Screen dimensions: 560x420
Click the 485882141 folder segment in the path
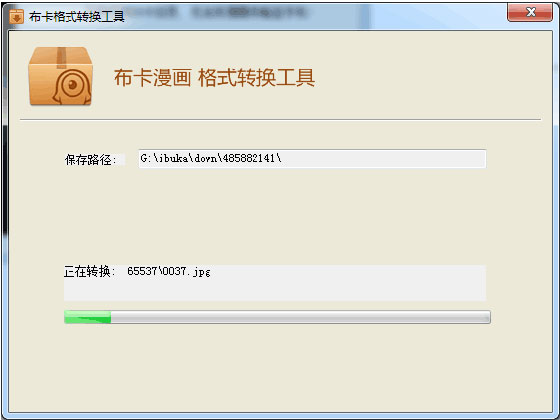pos(249,158)
